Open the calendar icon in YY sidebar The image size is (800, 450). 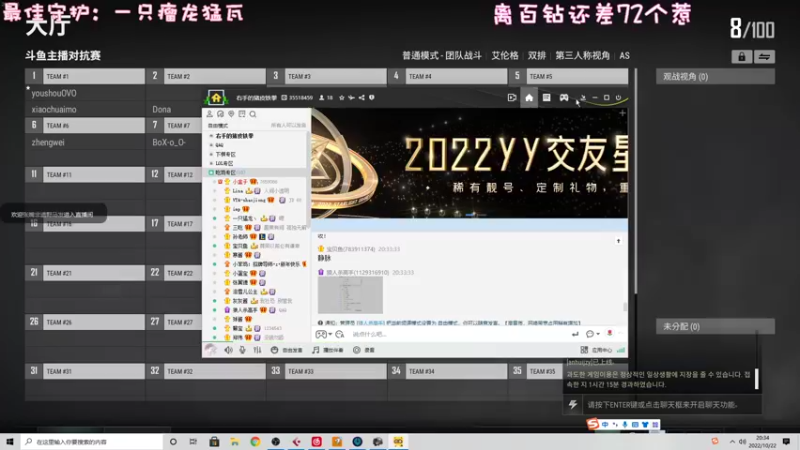click(x=242, y=114)
